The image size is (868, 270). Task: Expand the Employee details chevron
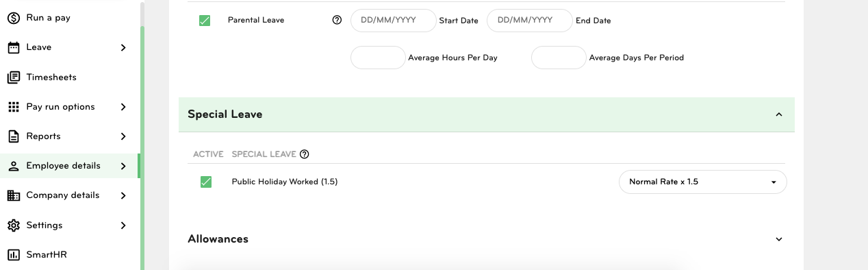(x=123, y=166)
